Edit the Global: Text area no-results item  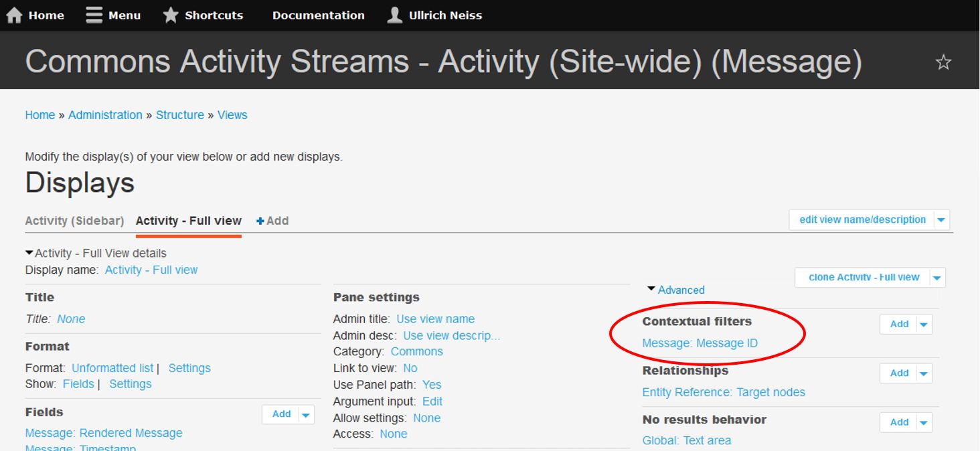coord(687,440)
